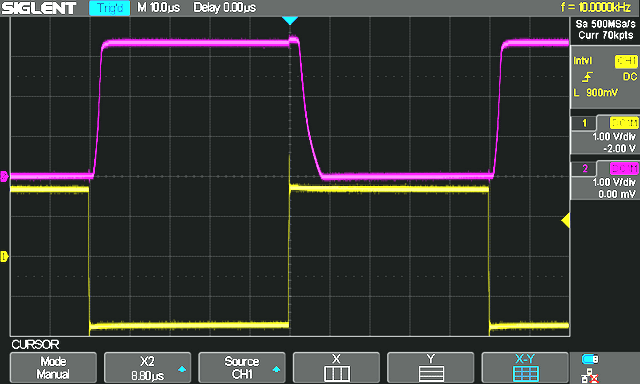Click the yellow channel 1 coupling badge

[x=624, y=123]
